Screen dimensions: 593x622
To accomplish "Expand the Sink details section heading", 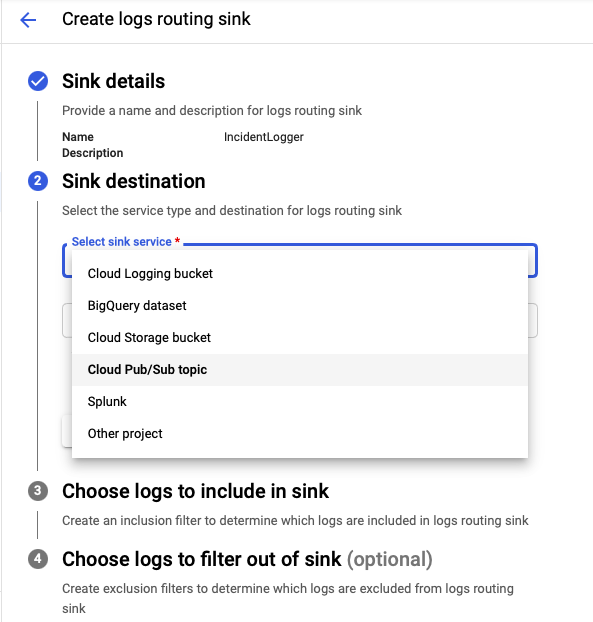I will coord(113,81).
